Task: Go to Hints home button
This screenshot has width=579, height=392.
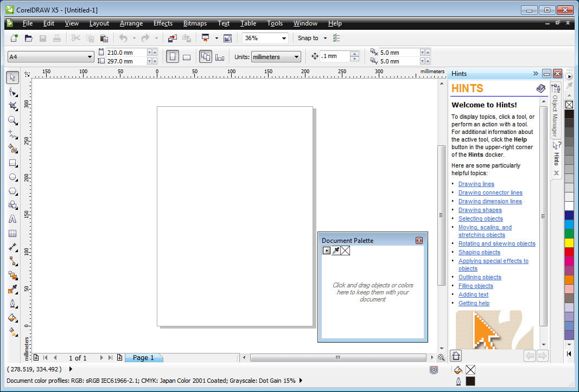Action: [456, 356]
